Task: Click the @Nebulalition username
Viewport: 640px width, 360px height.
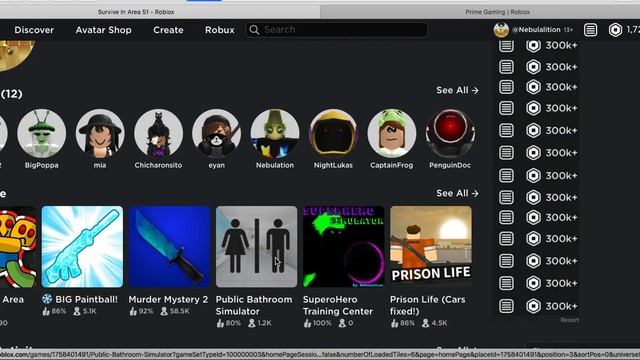Action: pos(536,30)
